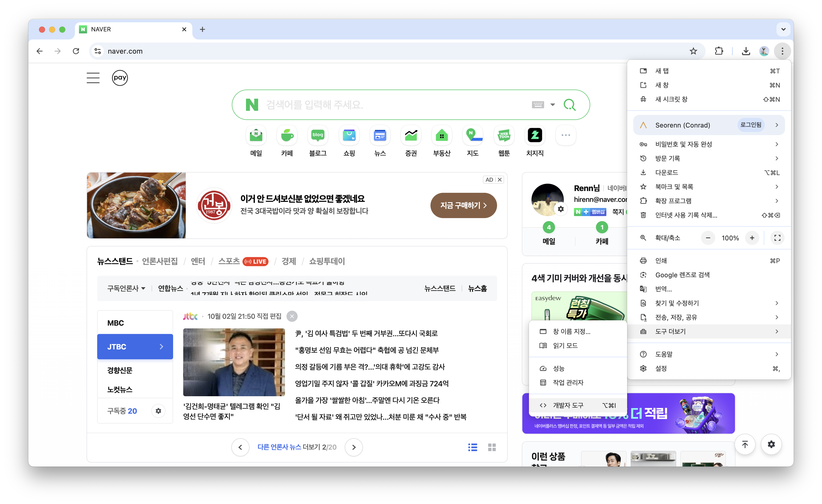Open the Naver Cafe shortcut icon
Viewport: 822px width, 504px height.
[x=286, y=135]
